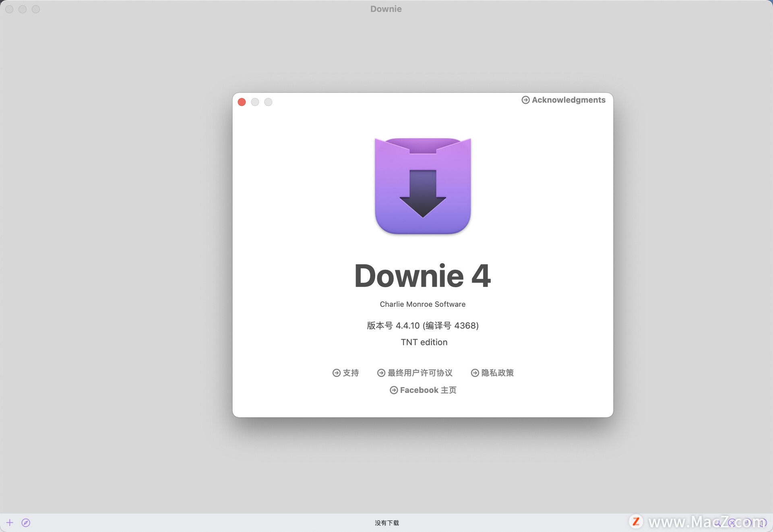This screenshot has height=532, width=773.
Task: Click the plus icon to add a download
Action: pyautogui.click(x=10, y=523)
